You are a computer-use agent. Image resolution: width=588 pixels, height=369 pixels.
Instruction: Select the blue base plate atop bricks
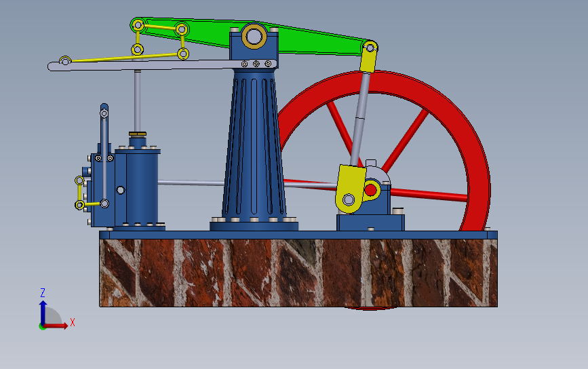click(298, 235)
